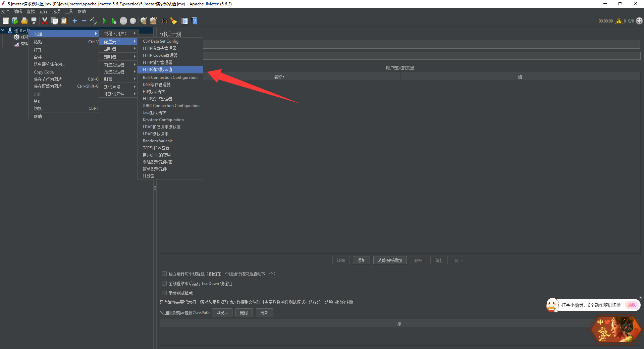Choose 用户定义的变量 menu item
The height and width of the screenshot is (349, 644).
tap(170, 155)
